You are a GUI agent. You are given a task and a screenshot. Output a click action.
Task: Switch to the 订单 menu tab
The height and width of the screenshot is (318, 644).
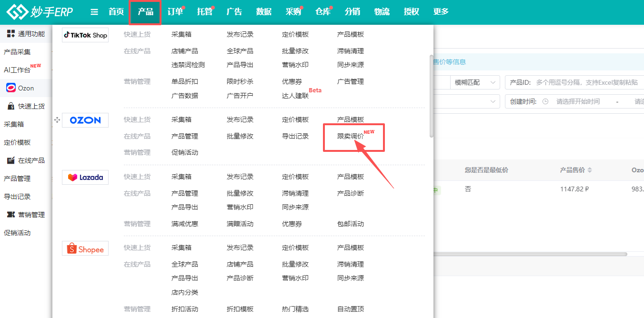point(175,12)
